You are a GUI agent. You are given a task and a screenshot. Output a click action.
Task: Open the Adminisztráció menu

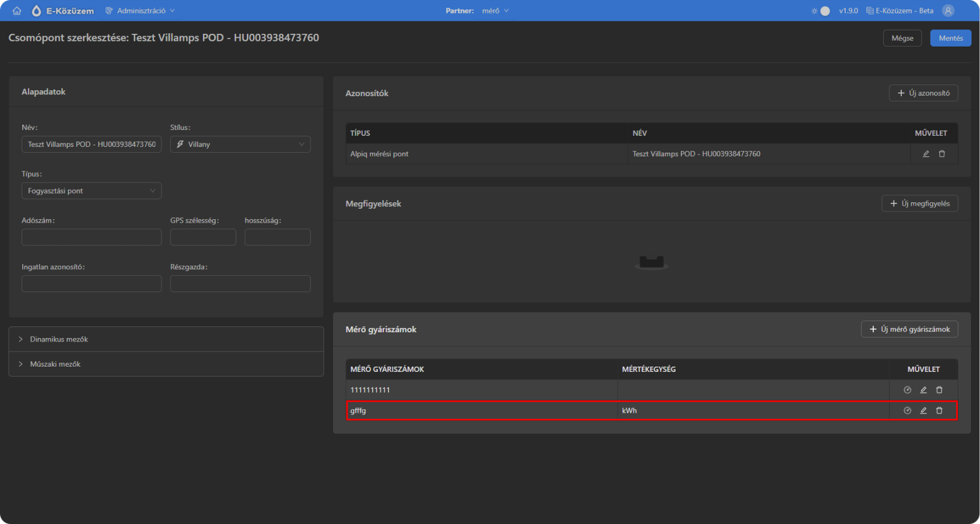coord(140,10)
